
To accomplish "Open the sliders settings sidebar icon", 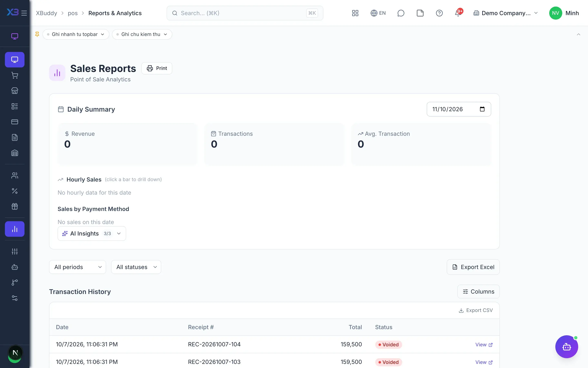I will coord(14,251).
